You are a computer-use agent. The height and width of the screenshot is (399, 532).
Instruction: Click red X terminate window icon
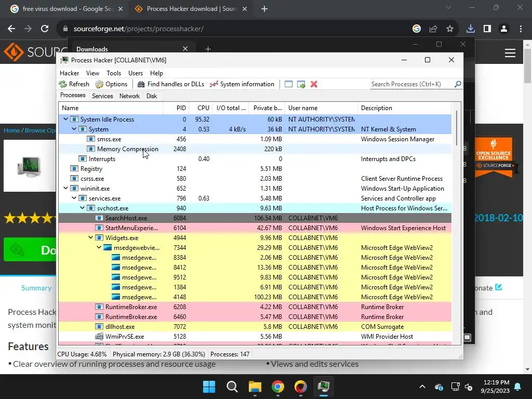tap(314, 84)
